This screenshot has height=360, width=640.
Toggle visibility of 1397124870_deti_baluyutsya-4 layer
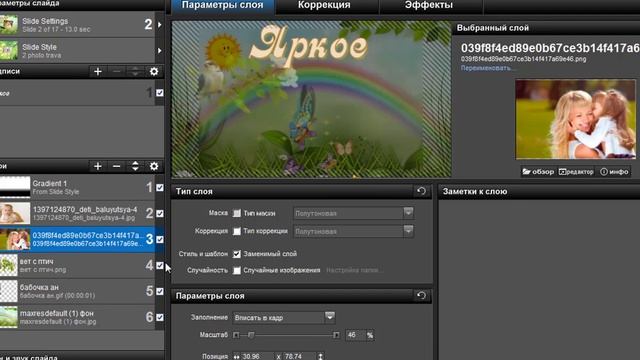tap(160, 213)
